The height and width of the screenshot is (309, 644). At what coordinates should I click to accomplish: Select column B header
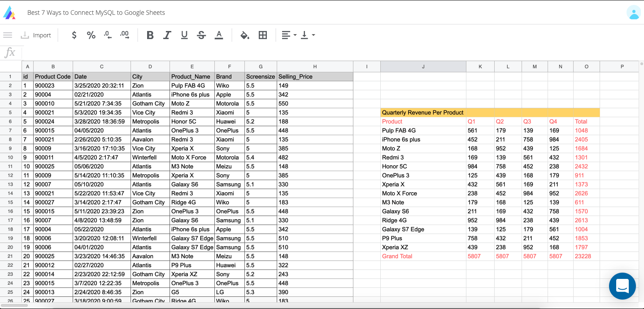click(x=53, y=66)
